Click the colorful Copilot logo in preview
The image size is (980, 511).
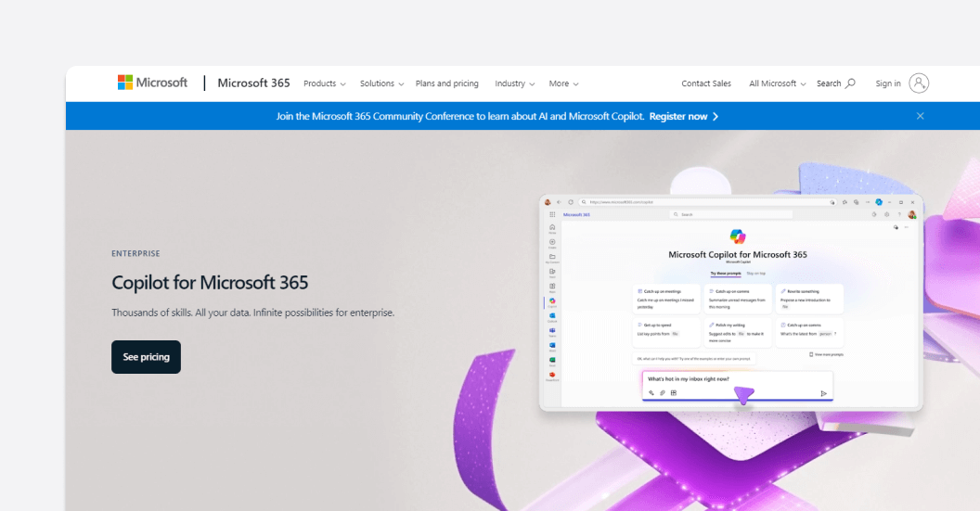738,236
